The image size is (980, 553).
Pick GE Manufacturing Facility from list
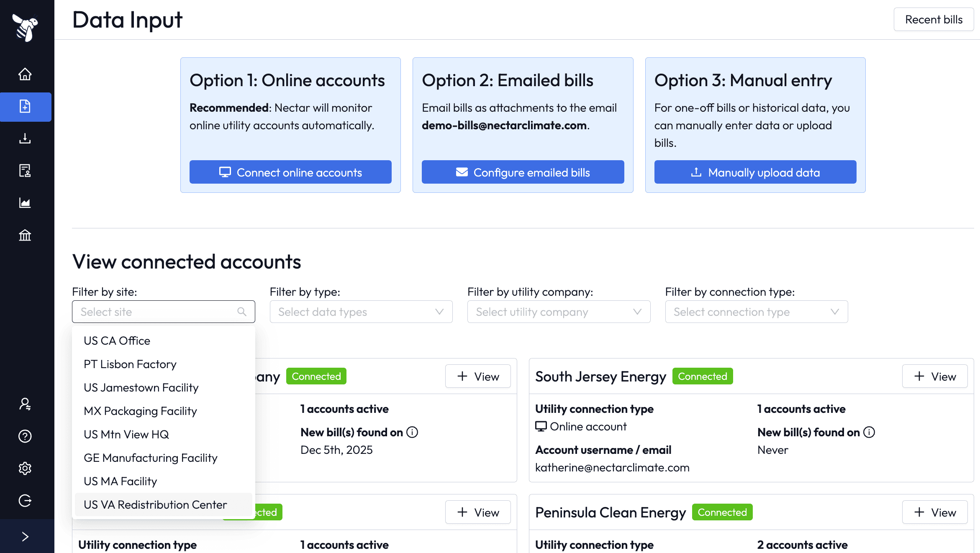[x=151, y=458]
